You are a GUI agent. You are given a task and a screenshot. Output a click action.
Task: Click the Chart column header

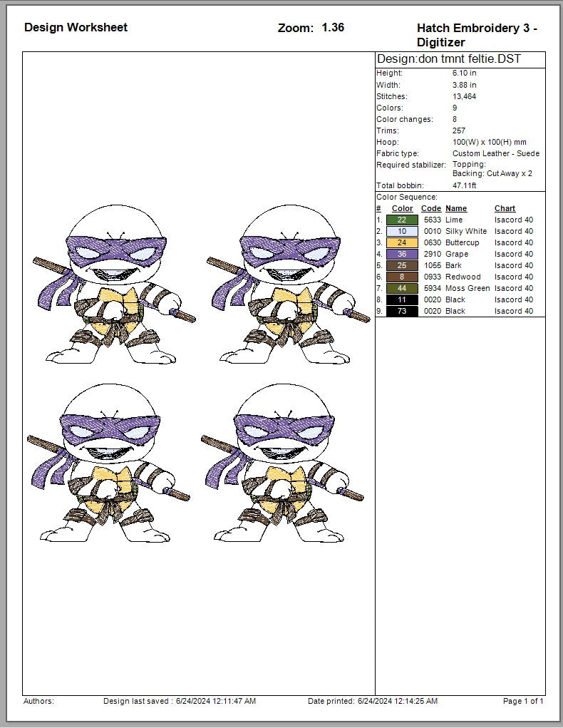point(505,208)
